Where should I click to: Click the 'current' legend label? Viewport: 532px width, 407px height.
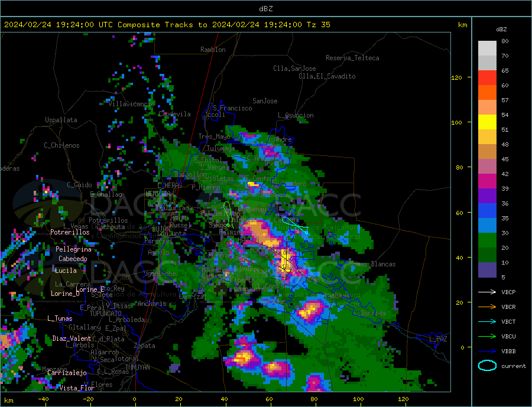pyautogui.click(x=514, y=366)
